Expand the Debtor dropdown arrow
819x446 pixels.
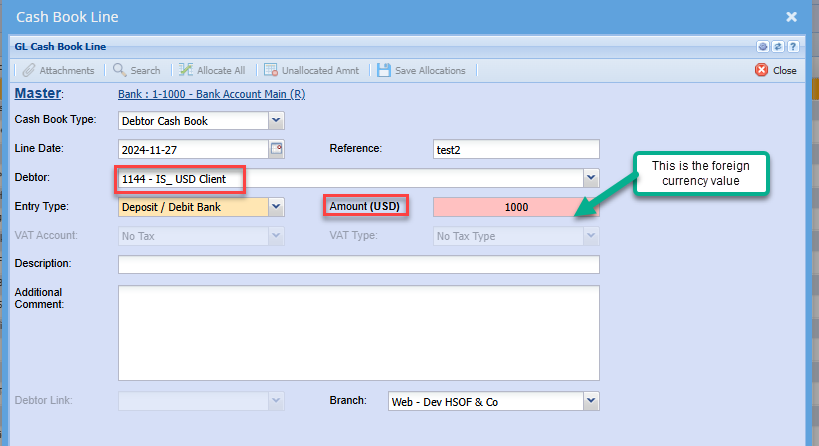[x=591, y=178]
